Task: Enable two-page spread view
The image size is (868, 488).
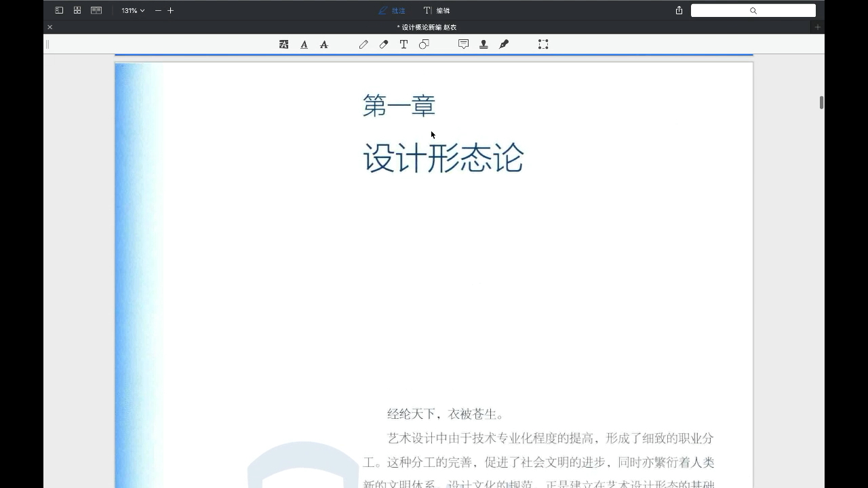Action: coord(96,10)
